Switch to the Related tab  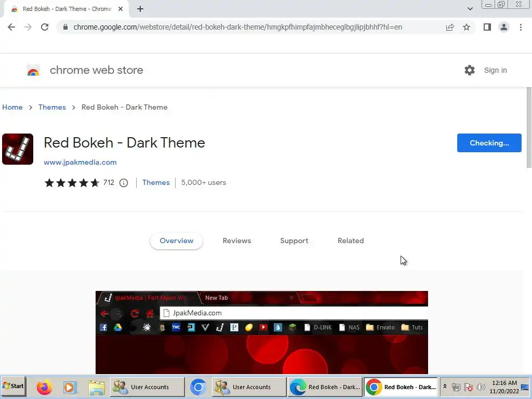[x=351, y=241]
